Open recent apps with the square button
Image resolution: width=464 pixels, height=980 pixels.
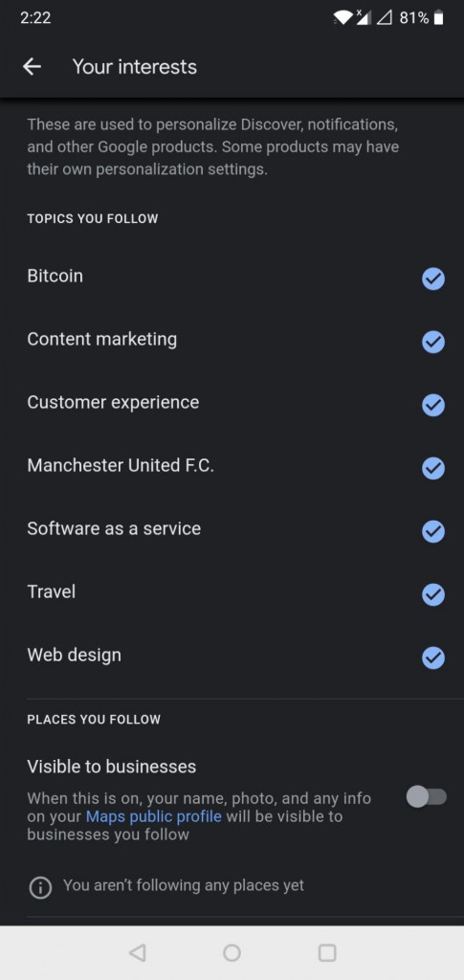tap(327, 952)
